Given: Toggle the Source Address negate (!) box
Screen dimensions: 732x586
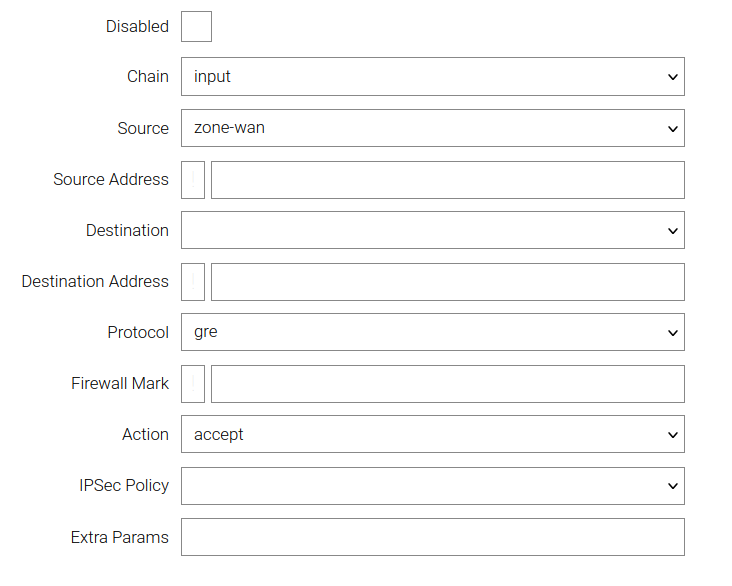Looking at the screenshot, I should [193, 180].
